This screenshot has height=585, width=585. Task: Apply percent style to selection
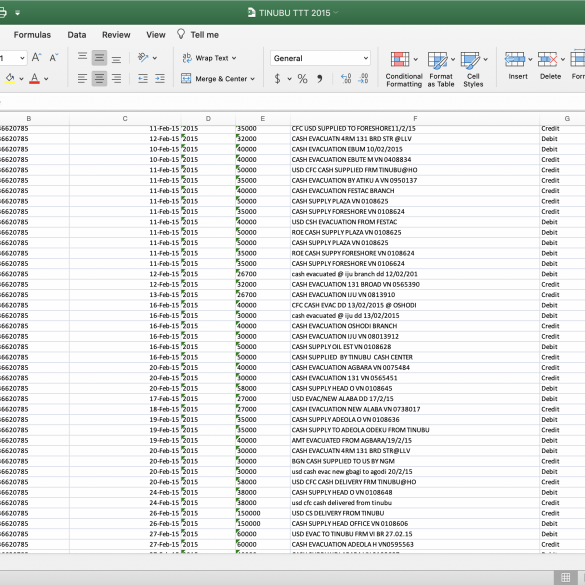(302, 79)
